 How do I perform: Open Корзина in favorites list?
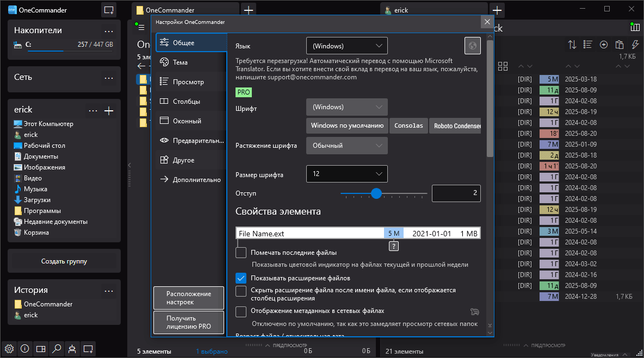coord(36,233)
